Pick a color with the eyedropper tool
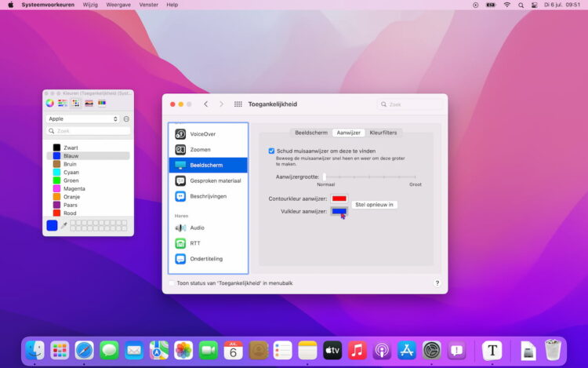 pyautogui.click(x=64, y=225)
